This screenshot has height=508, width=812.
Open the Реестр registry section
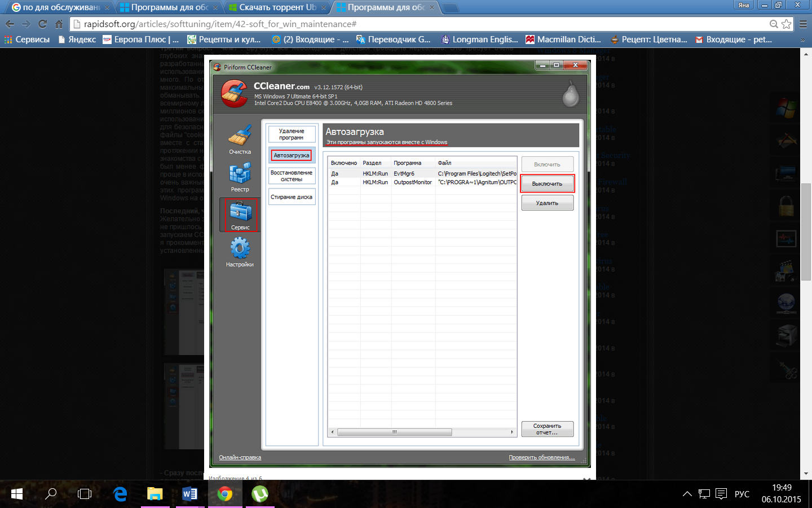240,177
